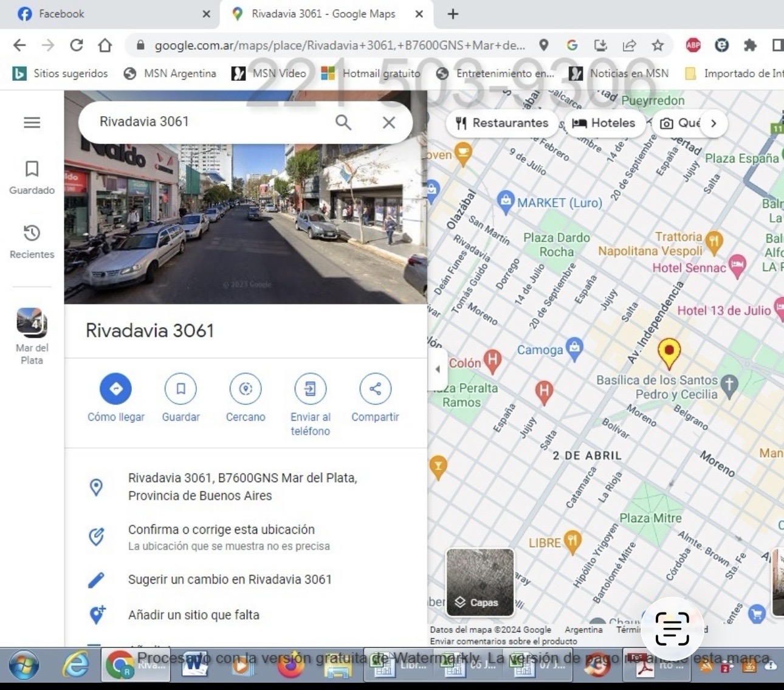Open the Guardado saved places panel
This screenshot has height=690, width=784.
32,177
